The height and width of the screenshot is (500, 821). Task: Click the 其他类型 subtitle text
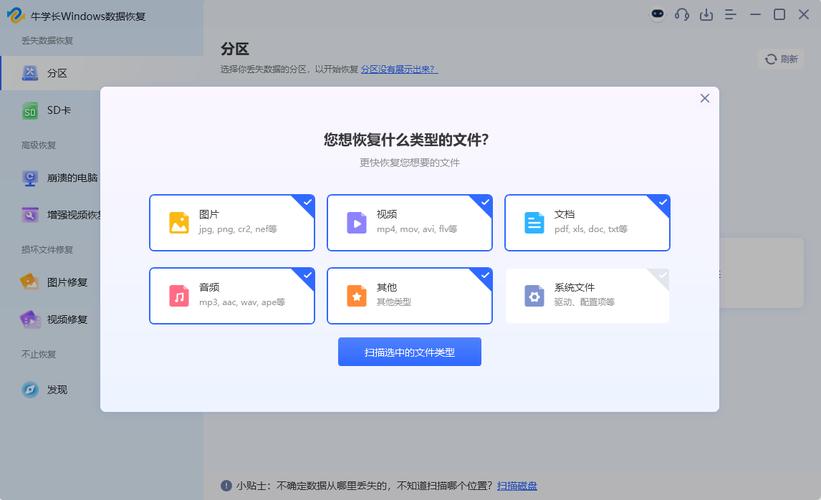[394, 302]
